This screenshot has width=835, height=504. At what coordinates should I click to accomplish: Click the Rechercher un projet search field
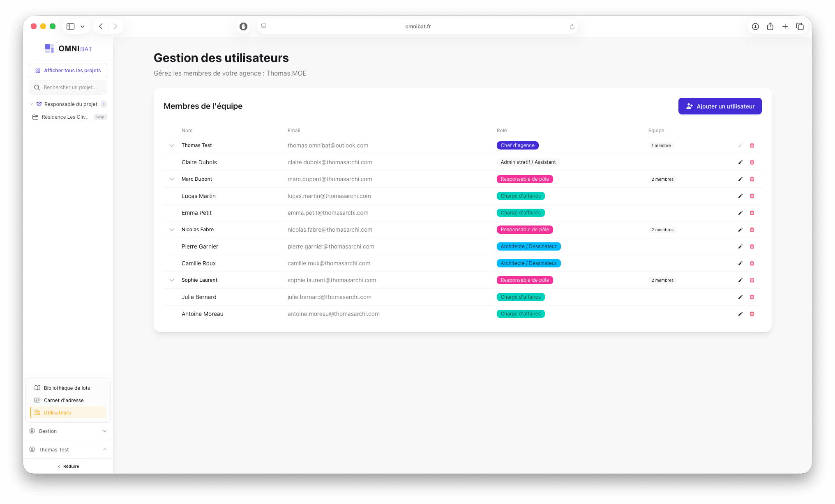(68, 87)
